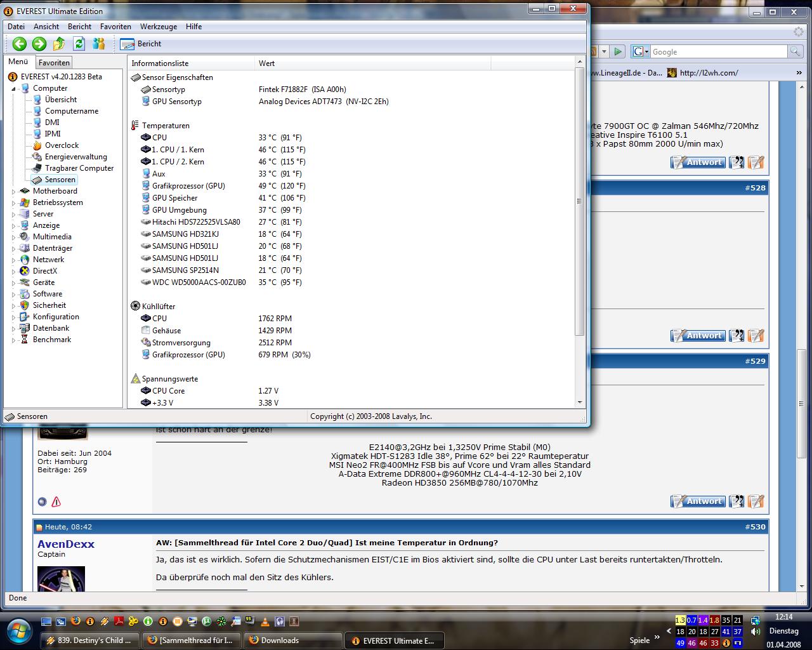Collapse the Computer tree node
Screen dimensions: 812x650
[x=13, y=88]
